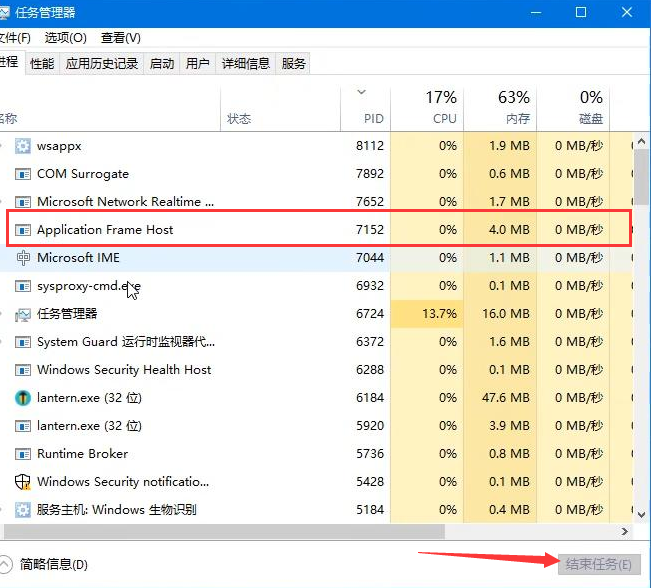The width and height of the screenshot is (651, 588).
Task: Click PID value 5184
Action: (370, 510)
